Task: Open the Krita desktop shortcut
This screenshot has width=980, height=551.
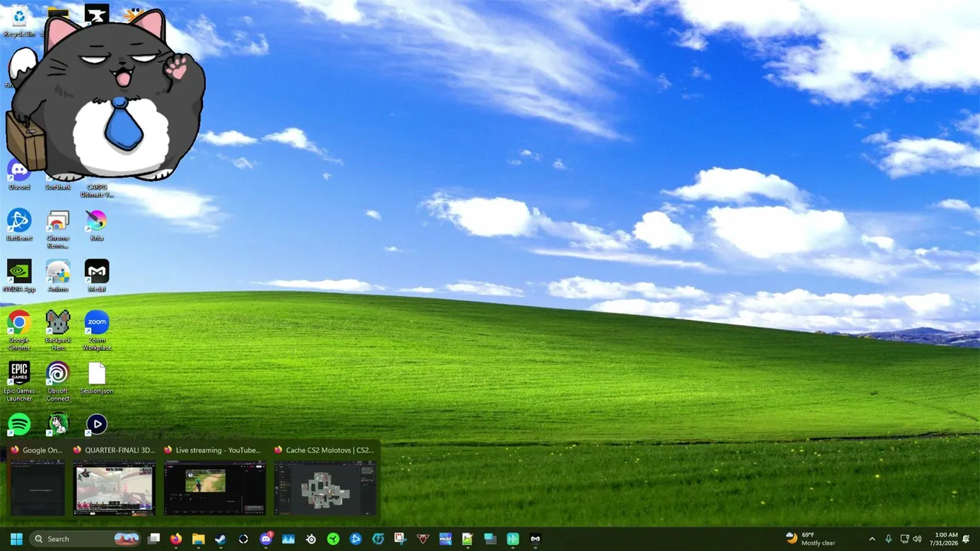Action: coord(96,225)
